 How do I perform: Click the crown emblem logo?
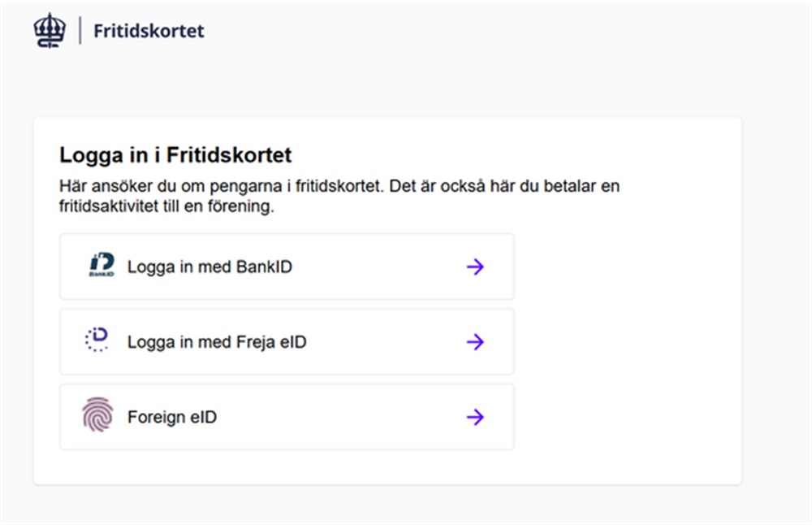tap(48, 31)
